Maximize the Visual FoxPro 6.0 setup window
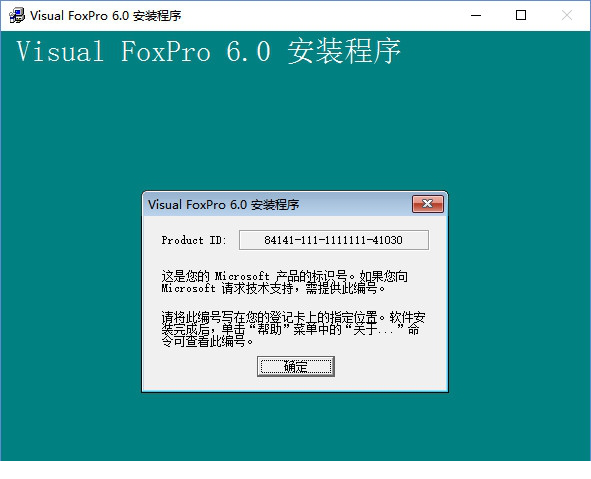Viewport: 591px width, 479px height. 521,15
